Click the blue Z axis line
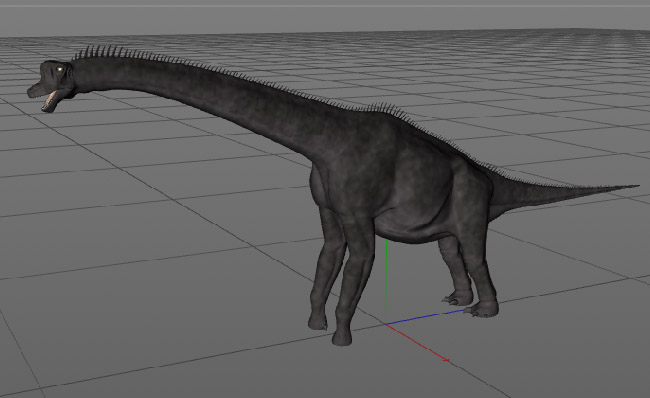The height and width of the screenshot is (398, 650). click(x=425, y=316)
